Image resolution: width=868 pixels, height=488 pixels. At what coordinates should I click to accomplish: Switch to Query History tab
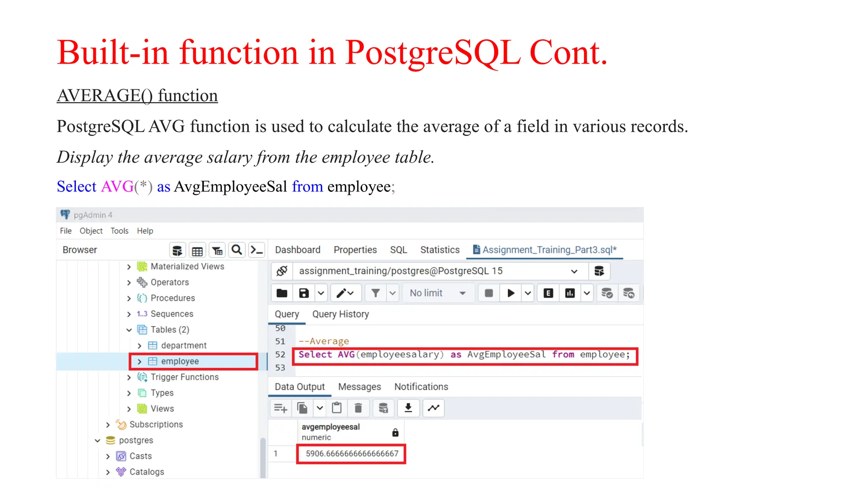340,314
